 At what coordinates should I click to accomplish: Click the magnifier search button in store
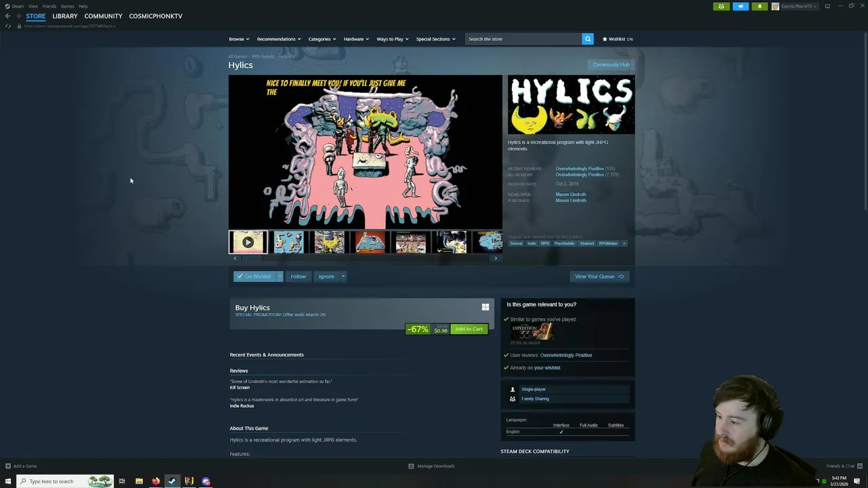pos(588,39)
